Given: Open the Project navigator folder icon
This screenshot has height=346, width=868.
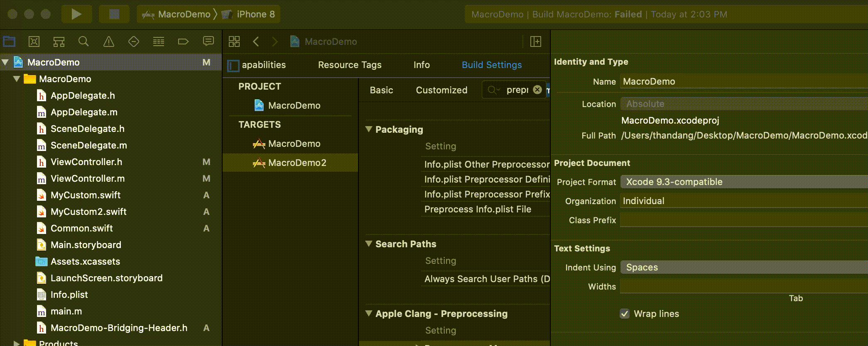Looking at the screenshot, I should point(9,41).
